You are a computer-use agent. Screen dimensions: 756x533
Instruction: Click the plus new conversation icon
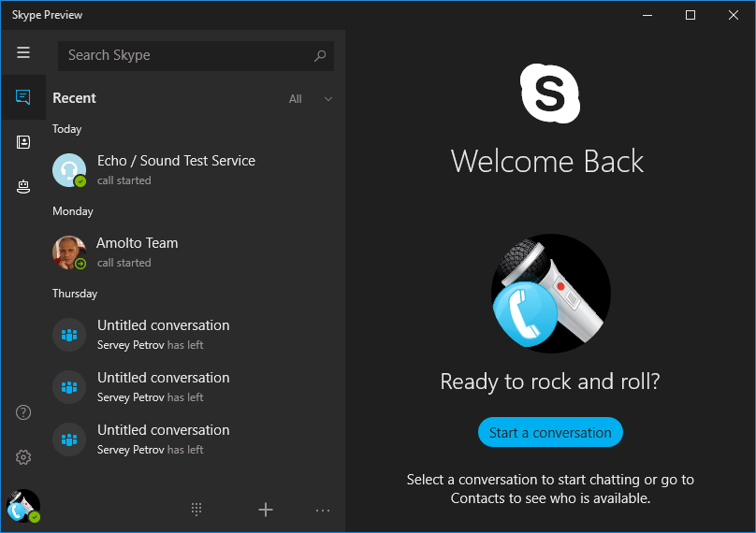[x=266, y=510]
